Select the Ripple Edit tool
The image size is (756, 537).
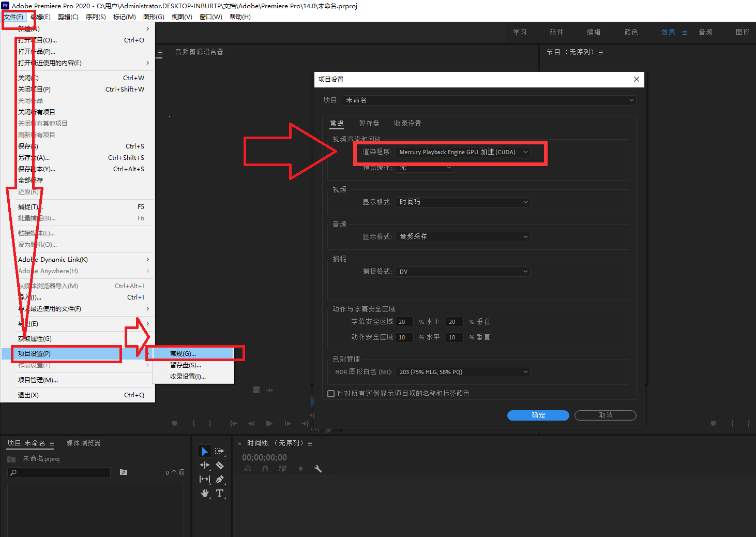[205, 465]
